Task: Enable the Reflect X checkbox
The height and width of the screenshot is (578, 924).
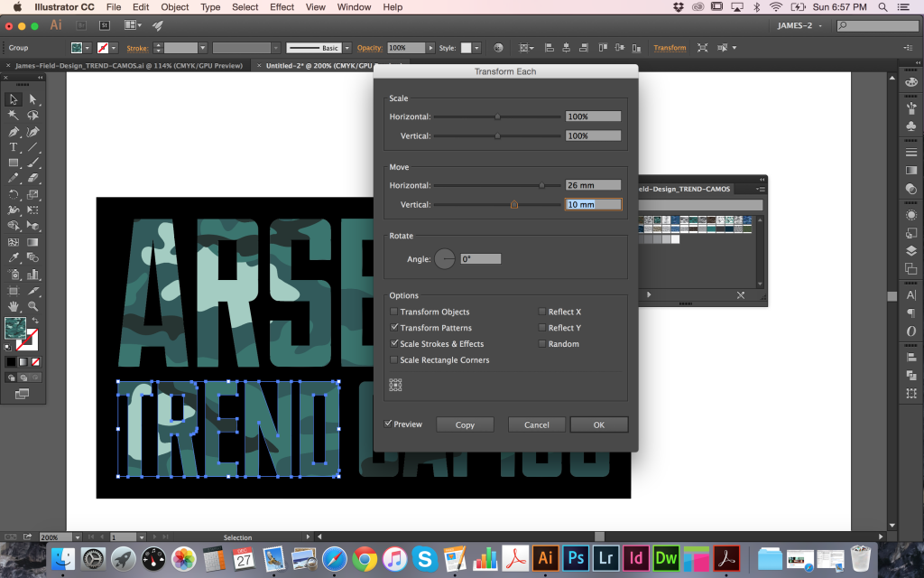Action: tap(542, 312)
